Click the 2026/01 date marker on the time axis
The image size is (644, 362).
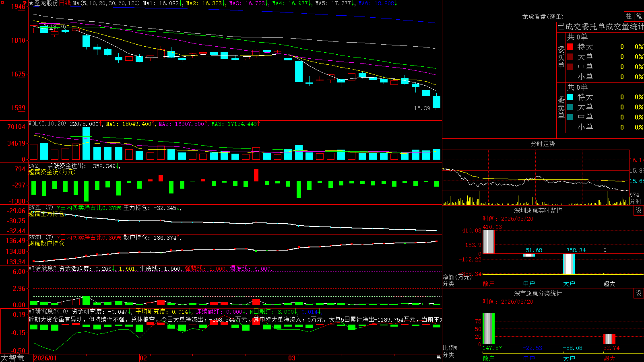45,358
